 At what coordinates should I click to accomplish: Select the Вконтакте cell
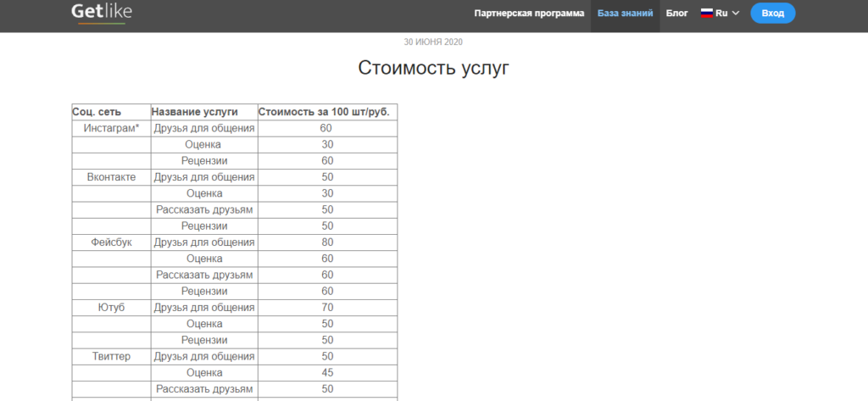(111, 177)
